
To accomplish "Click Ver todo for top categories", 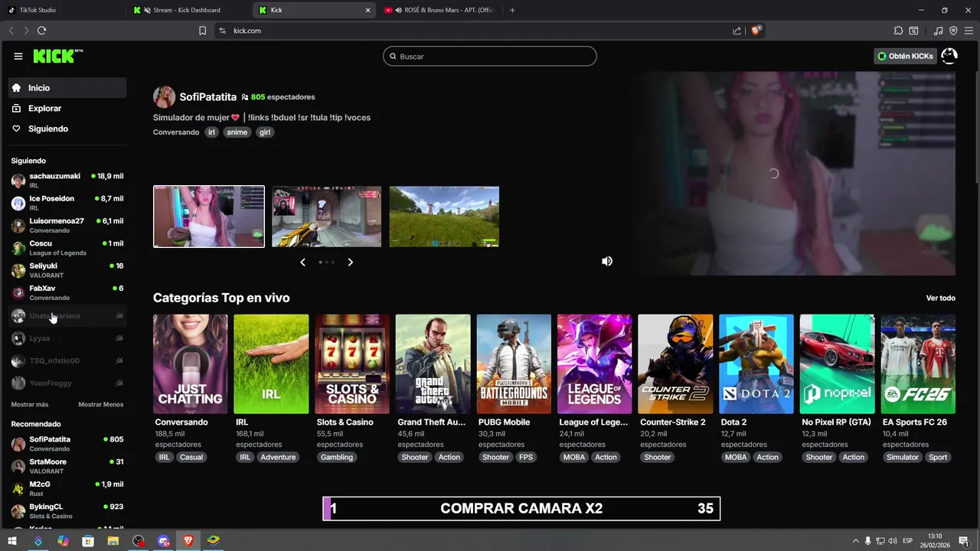I will (x=941, y=298).
